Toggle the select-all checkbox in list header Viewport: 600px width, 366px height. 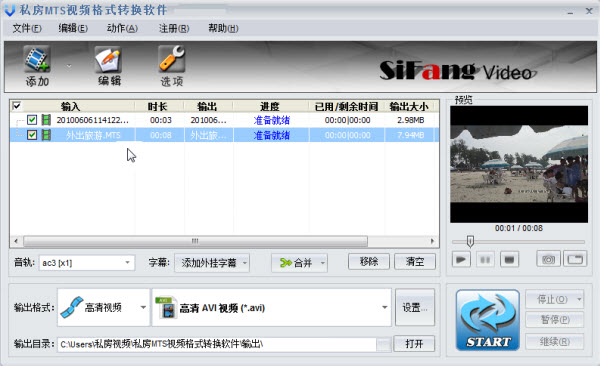click(x=17, y=106)
